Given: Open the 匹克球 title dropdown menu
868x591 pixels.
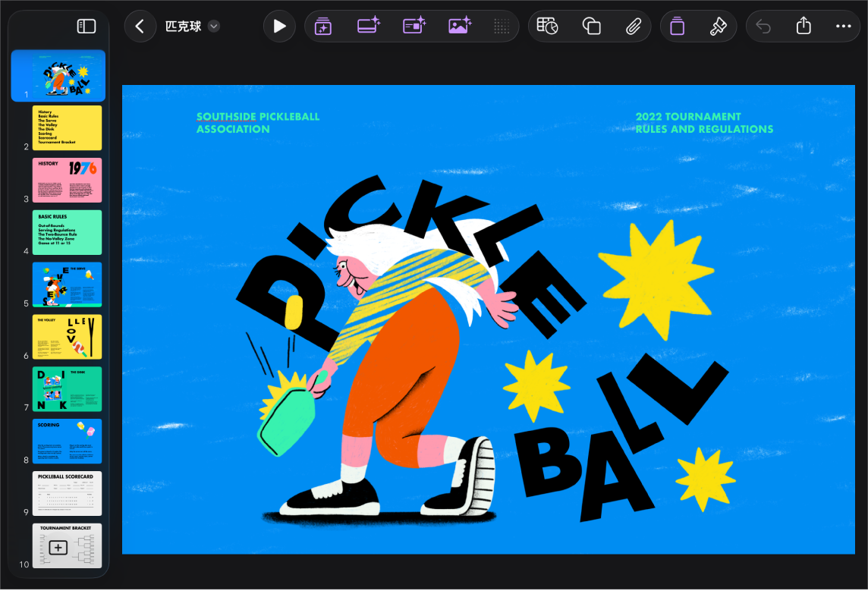Looking at the screenshot, I should [214, 27].
